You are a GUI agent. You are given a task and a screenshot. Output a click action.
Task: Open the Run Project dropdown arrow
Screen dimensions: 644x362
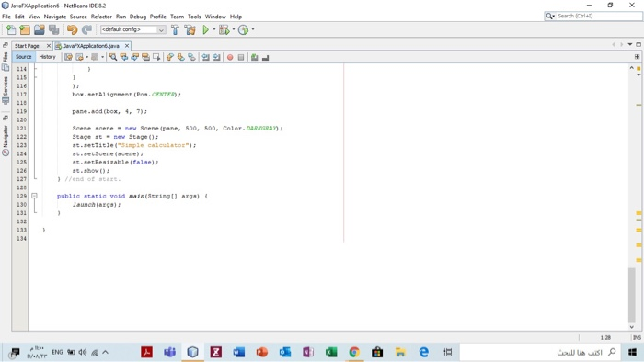point(214,29)
